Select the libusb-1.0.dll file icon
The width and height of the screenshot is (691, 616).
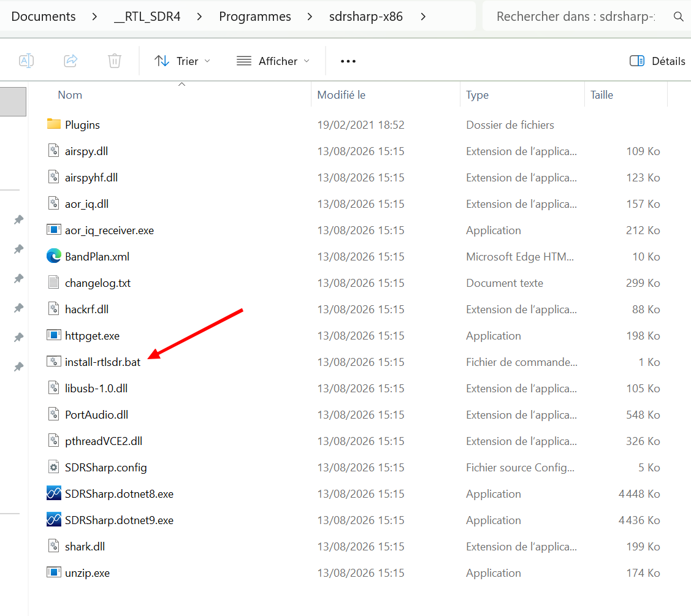point(54,388)
